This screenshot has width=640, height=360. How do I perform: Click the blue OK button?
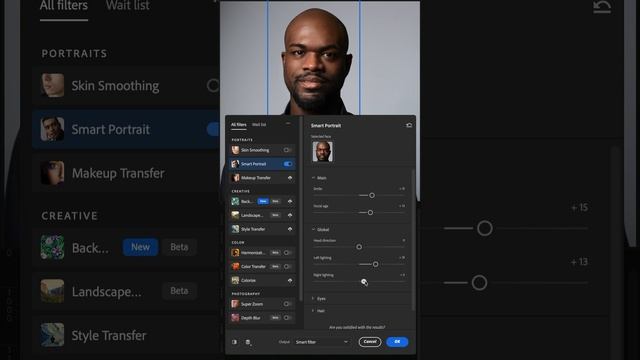[x=397, y=342]
